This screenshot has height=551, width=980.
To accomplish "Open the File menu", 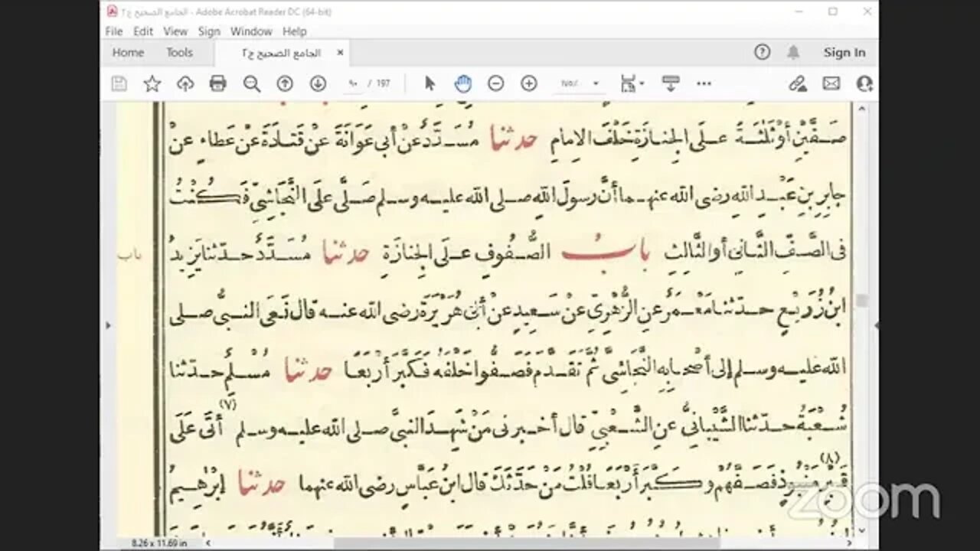I will pyautogui.click(x=113, y=31).
